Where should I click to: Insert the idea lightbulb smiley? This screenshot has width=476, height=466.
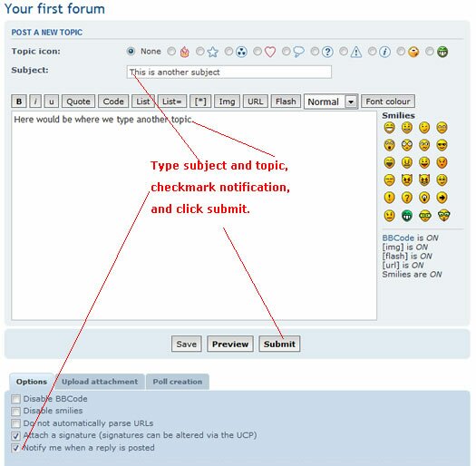(x=424, y=198)
